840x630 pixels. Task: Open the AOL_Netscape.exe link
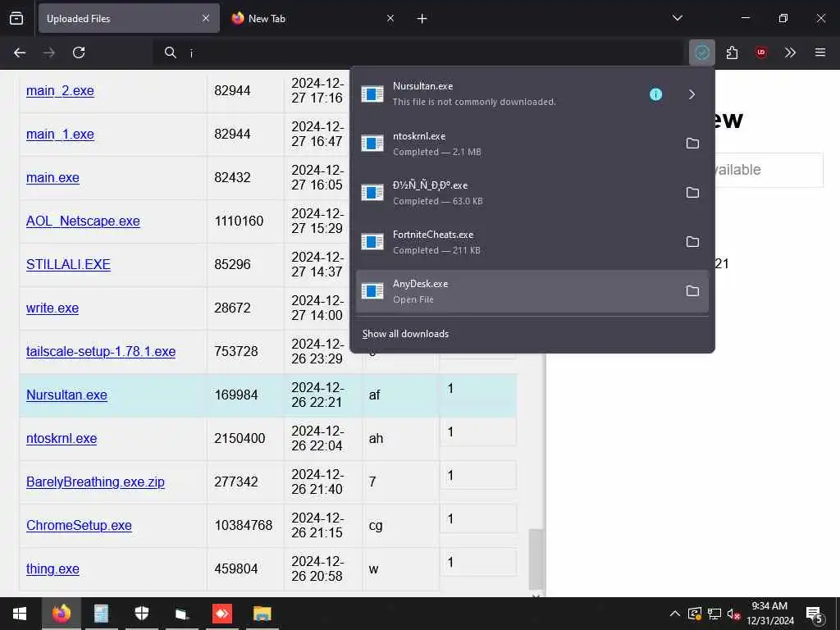pos(83,221)
